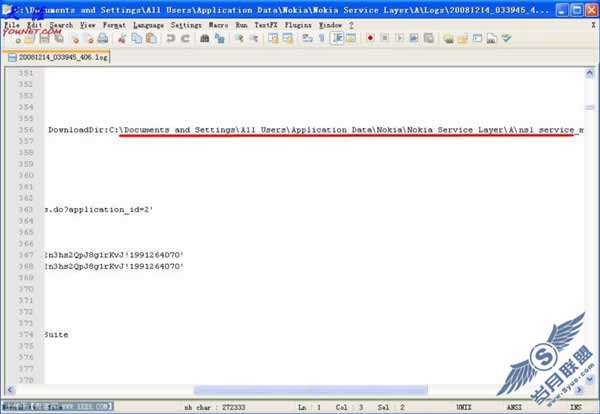Open the File menu
This screenshot has height=414, width=600.
(12, 25)
